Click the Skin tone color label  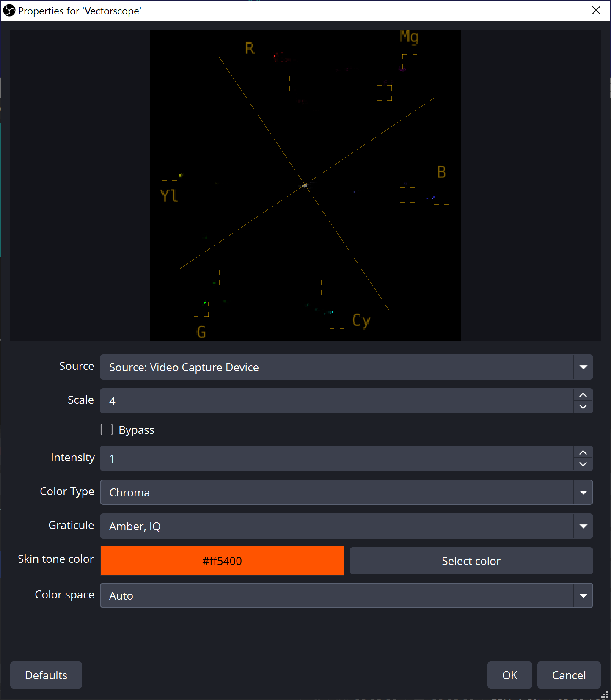coord(56,559)
